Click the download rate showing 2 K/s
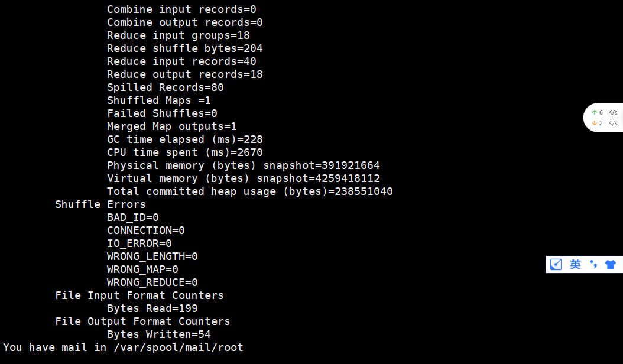This screenshot has height=364, width=623. point(607,122)
